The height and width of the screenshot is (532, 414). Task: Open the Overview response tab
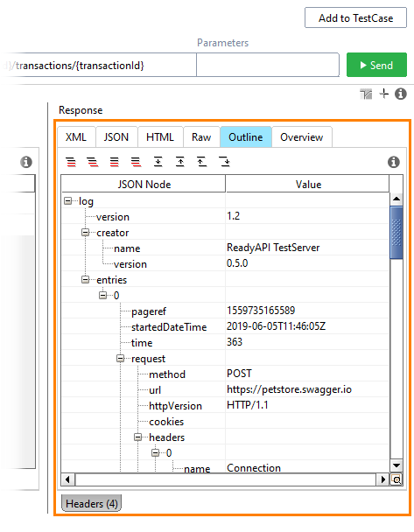click(x=302, y=137)
